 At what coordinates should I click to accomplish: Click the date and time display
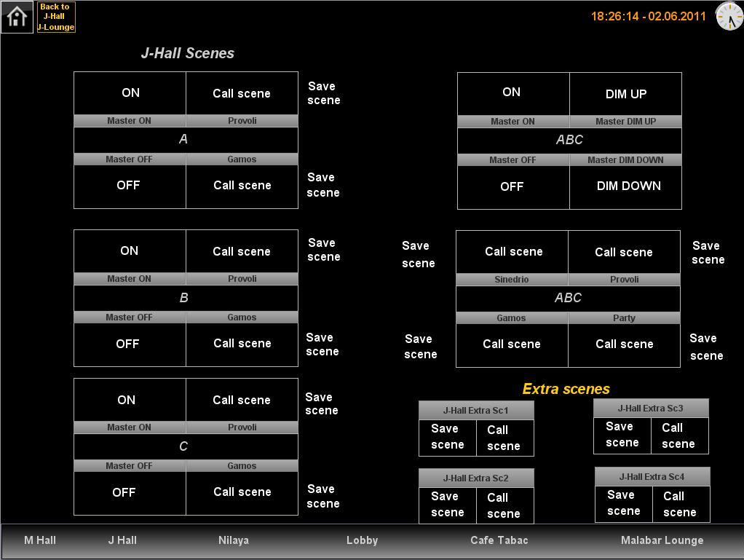(x=648, y=16)
